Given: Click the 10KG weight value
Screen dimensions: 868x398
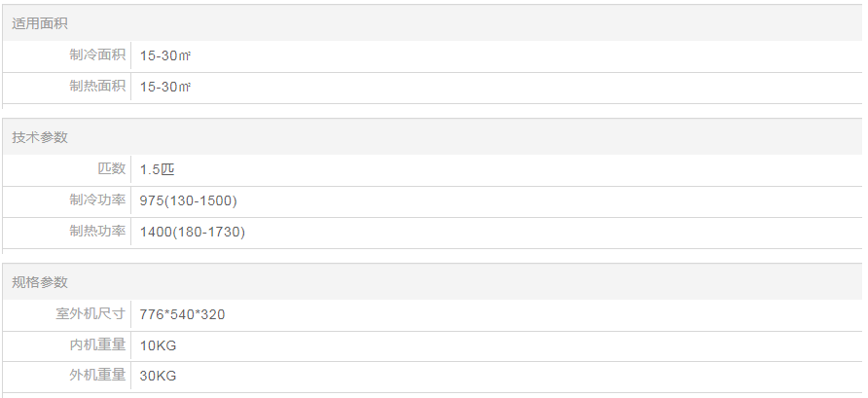Looking at the screenshot, I should (x=158, y=346).
